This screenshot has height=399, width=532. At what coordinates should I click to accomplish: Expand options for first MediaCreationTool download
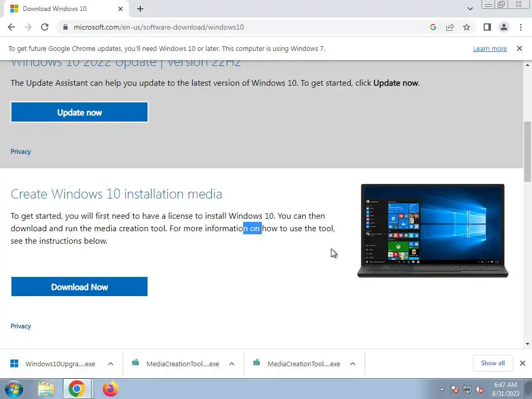click(x=232, y=364)
